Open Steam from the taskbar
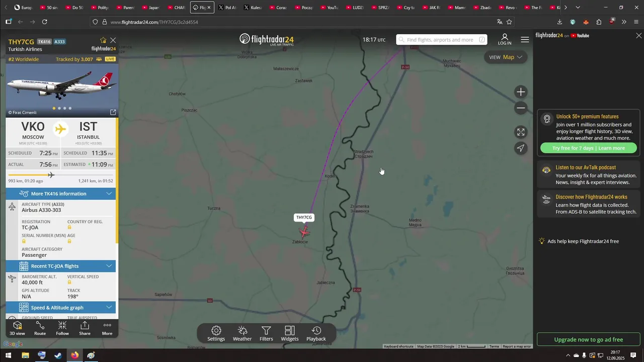 (x=58, y=355)
